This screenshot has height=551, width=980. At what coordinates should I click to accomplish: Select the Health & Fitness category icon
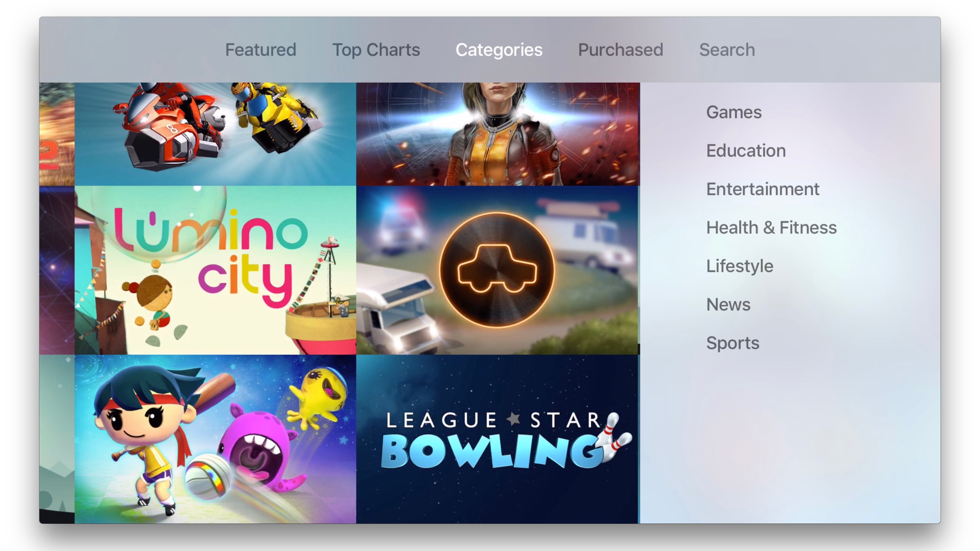(771, 227)
